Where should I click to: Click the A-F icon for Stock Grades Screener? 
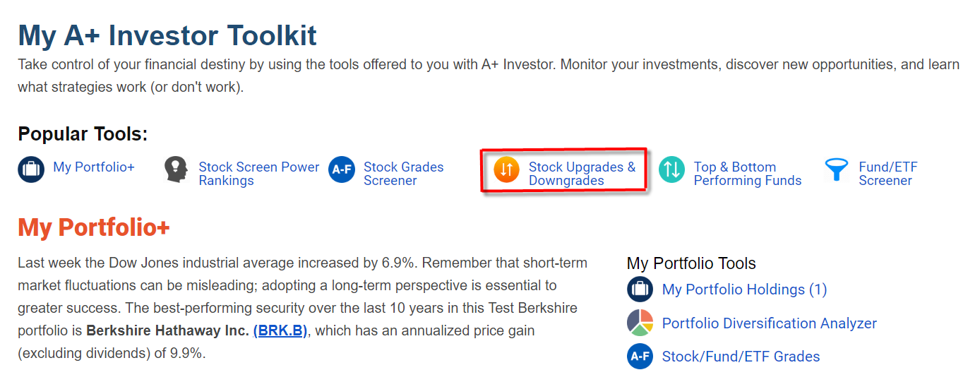pyautogui.click(x=342, y=169)
